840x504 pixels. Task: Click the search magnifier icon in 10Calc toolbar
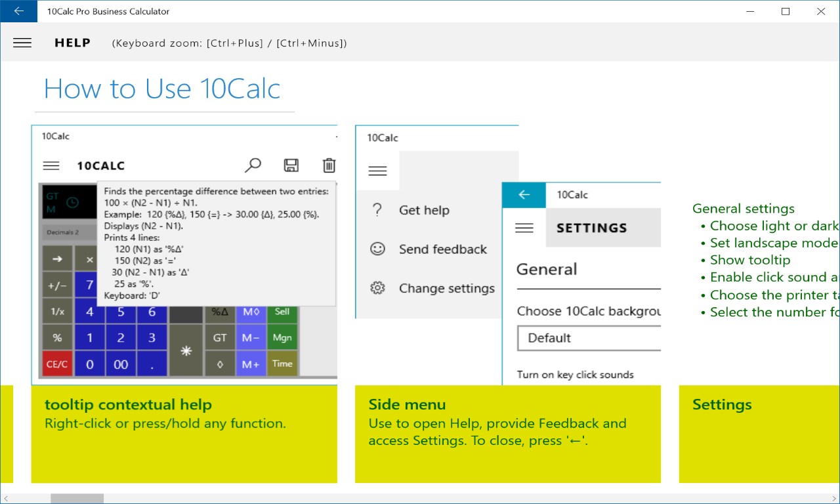point(253,165)
